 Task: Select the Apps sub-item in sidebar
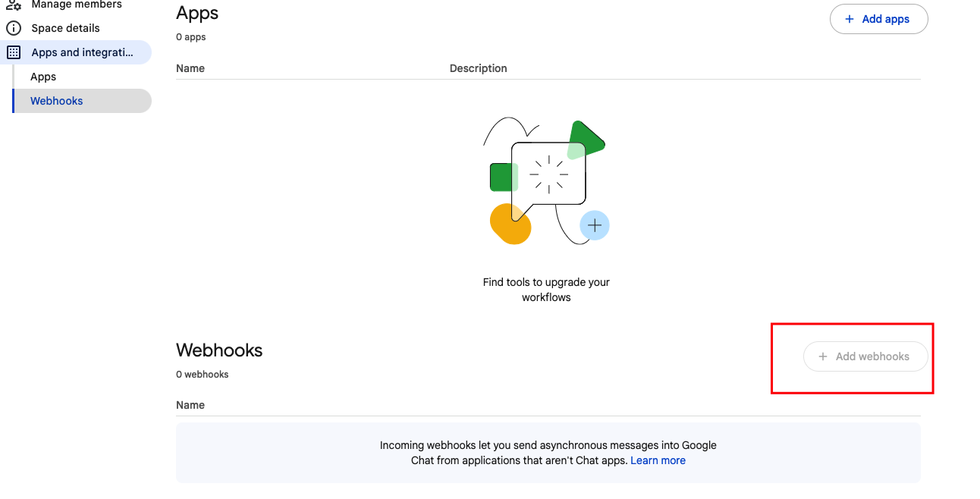(43, 77)
